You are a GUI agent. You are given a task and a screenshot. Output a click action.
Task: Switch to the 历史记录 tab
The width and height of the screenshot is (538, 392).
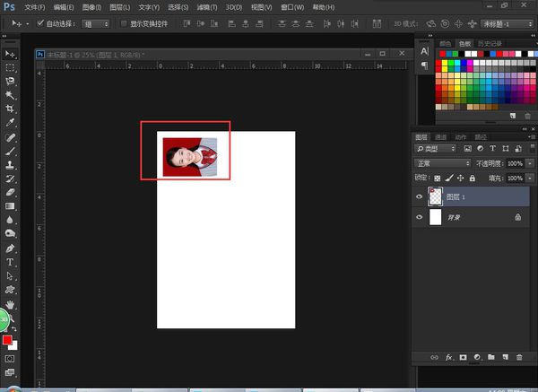coord(489,42)
